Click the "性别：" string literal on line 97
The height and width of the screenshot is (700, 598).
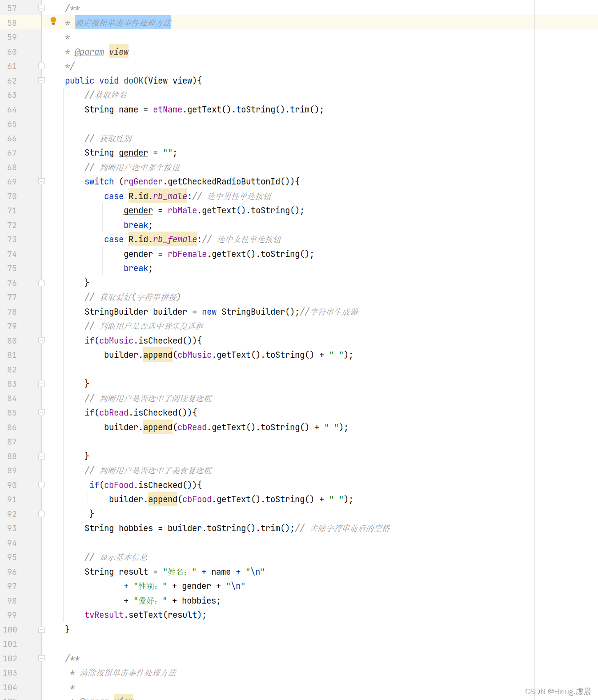(150, 586)
